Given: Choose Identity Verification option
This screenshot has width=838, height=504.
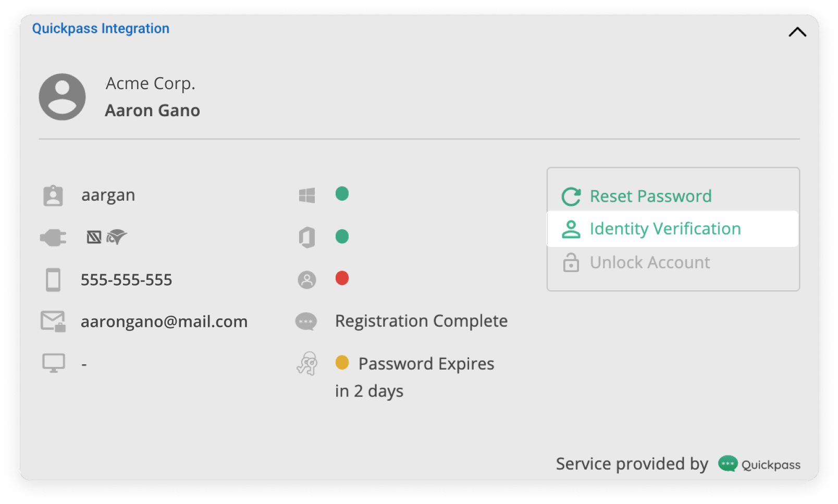Looking at the screenshot, I should 665,229.
